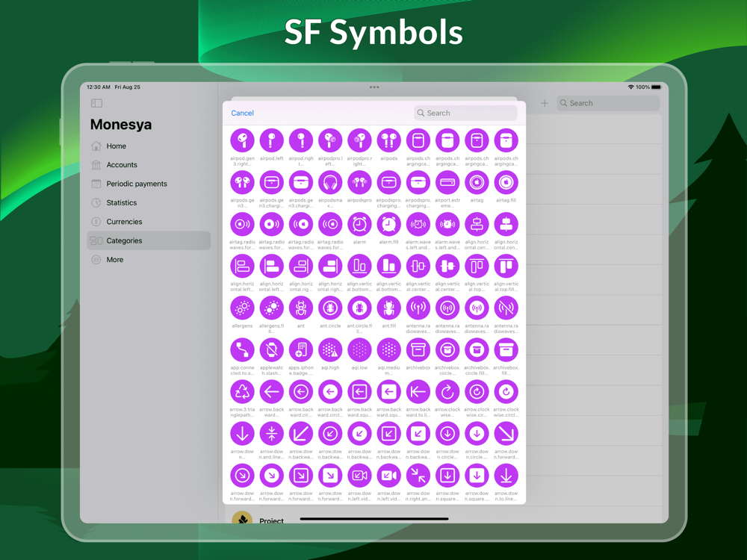Screen dimensions: 747x560
Task: Click the plus add button
Action: (x=545, y=103)
